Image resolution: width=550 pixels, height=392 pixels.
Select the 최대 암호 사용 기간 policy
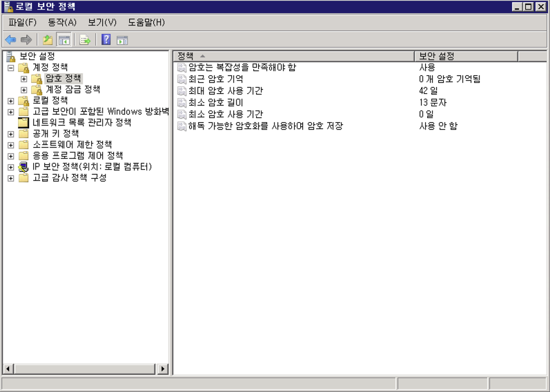click(226, 91)
